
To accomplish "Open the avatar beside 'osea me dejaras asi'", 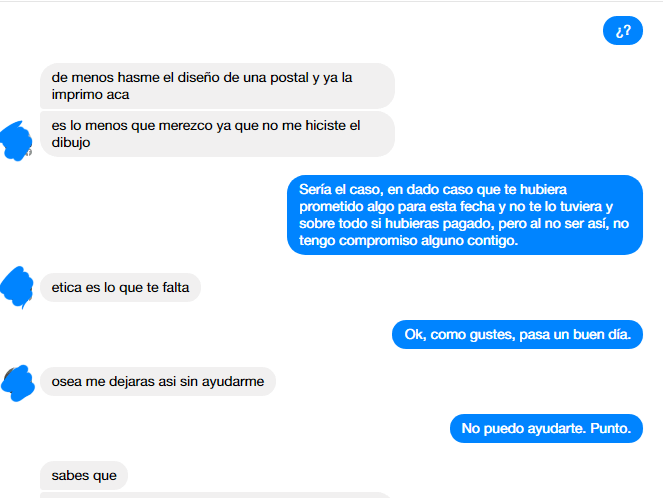I will 18,383.
